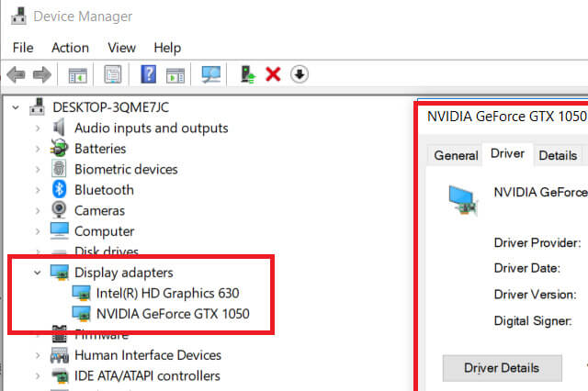Open Help via blue question mark icon
Viewport: 588px width, 391px height.
coord(149,74)
